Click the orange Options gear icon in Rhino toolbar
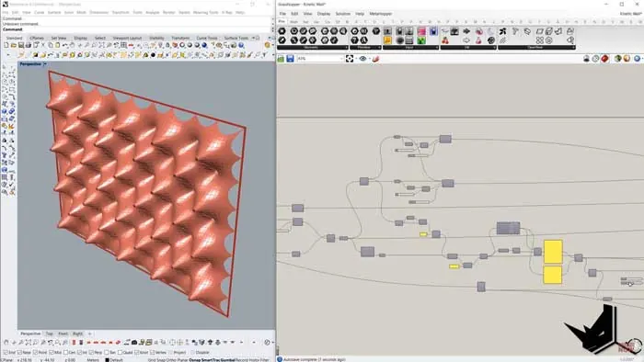 pos(268,45)
